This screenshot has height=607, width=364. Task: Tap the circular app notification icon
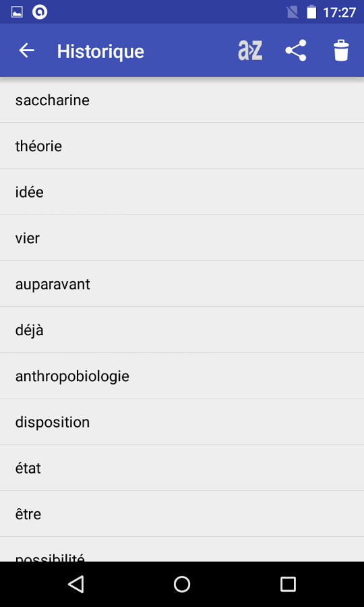pos(40,12)
